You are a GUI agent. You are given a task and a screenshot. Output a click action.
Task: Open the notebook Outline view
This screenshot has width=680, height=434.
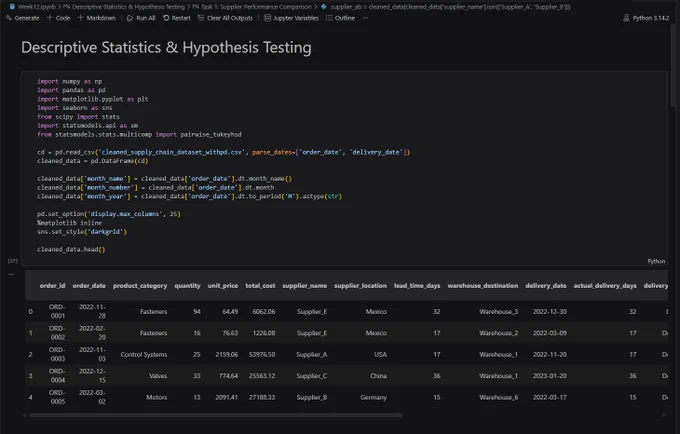pyautogui.click(x=340, y=18)
